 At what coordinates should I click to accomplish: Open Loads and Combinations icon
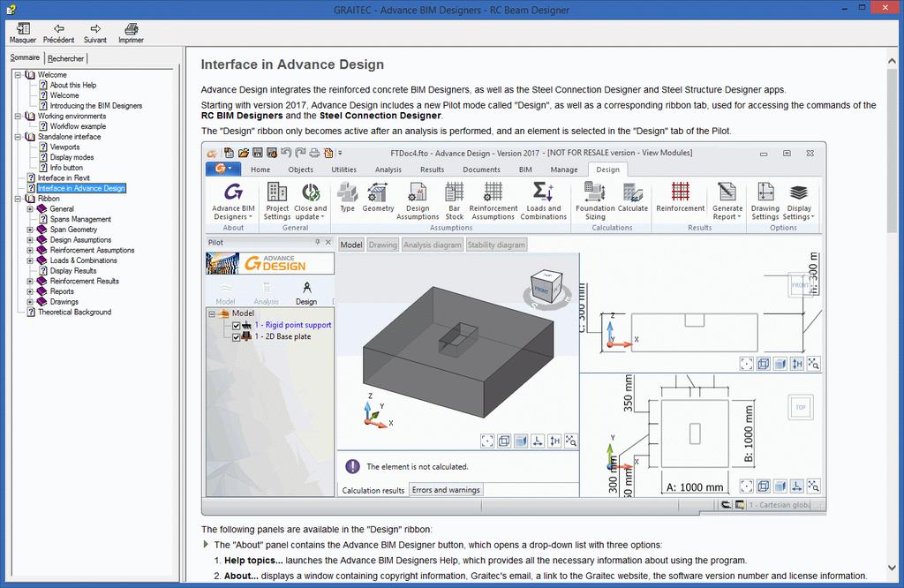[543, 192]
